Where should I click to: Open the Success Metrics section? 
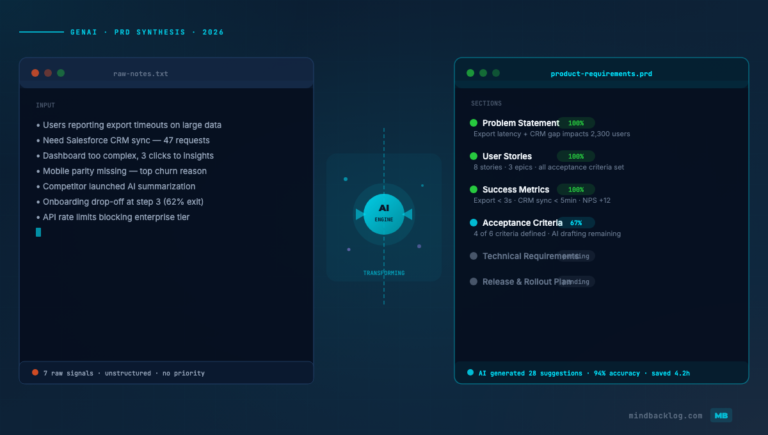point(516,190)
